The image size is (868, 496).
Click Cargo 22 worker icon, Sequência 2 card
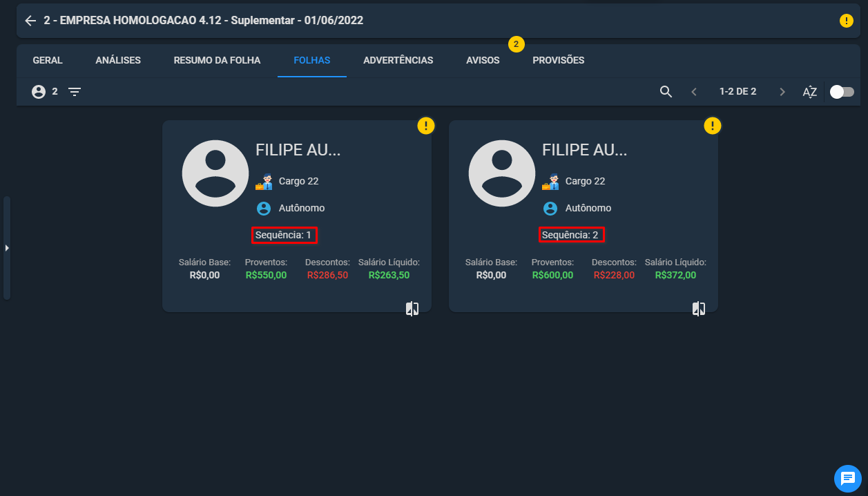(550, 182)
